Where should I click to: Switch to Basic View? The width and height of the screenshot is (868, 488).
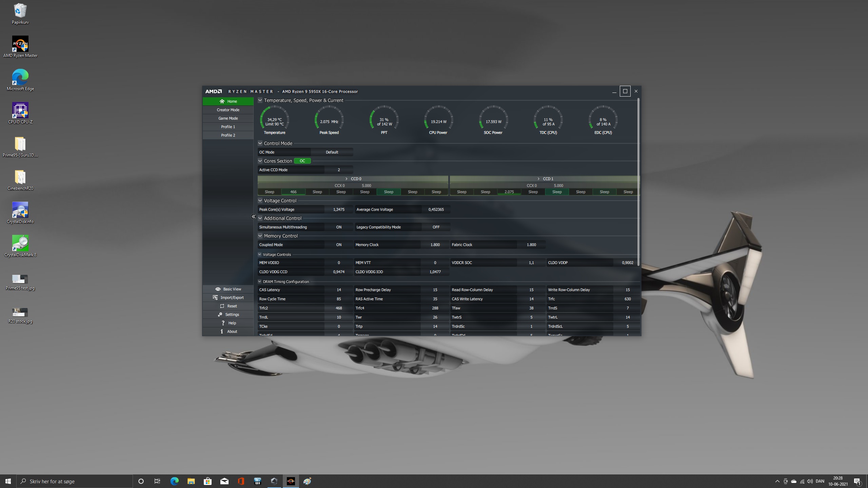point(228,289)
